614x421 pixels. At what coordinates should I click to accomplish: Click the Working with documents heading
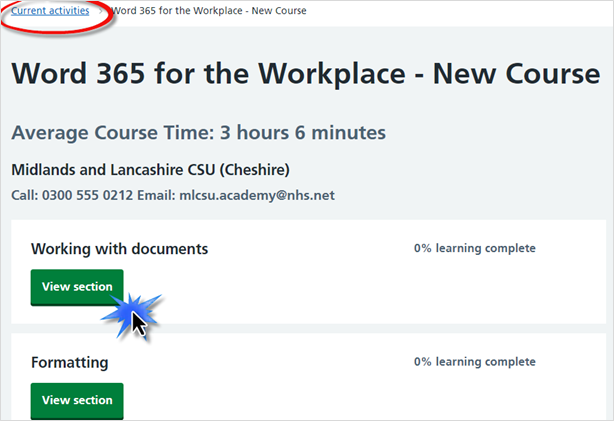pyautogui.click(x=119, y=249)
